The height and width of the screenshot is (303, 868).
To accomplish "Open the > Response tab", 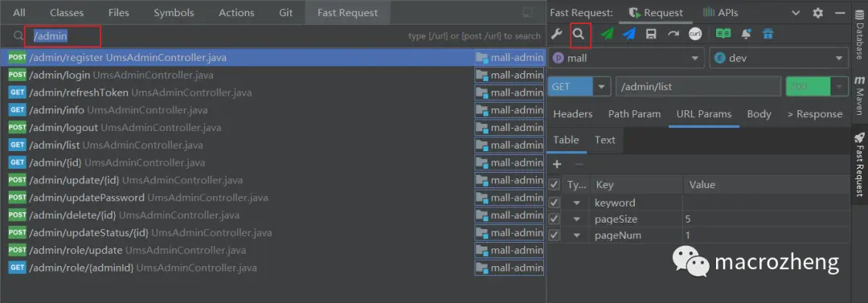I will 815,114.
